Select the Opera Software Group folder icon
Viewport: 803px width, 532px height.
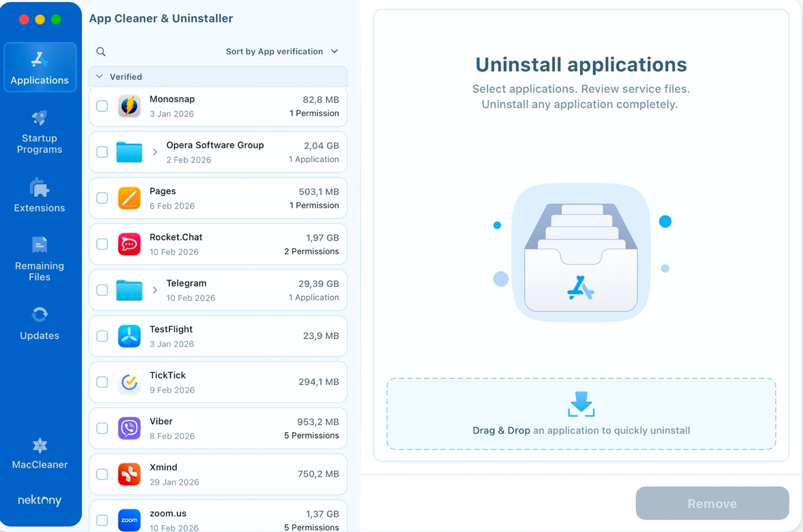point(129,152)
